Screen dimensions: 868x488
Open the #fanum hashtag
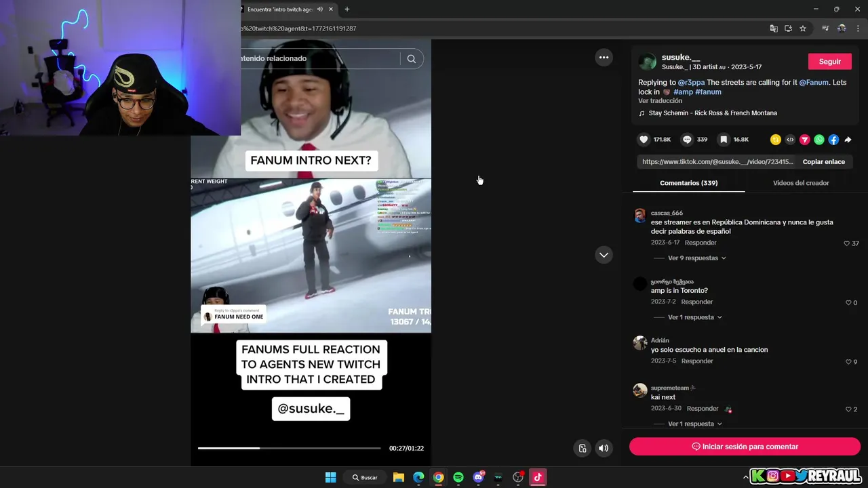(x=708, y=91)
